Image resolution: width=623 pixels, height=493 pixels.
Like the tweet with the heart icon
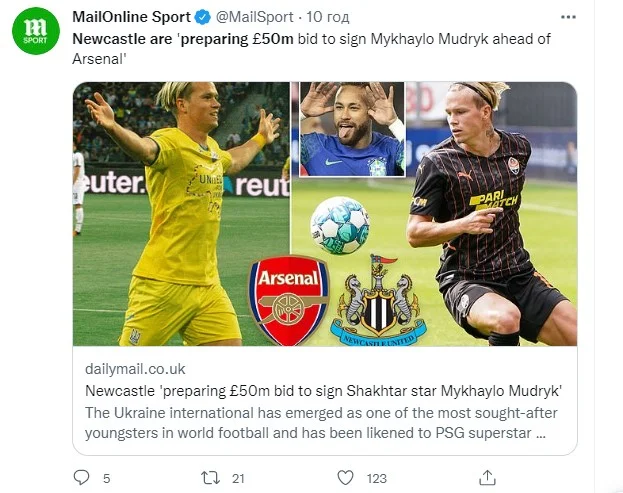tap(345, 478)
